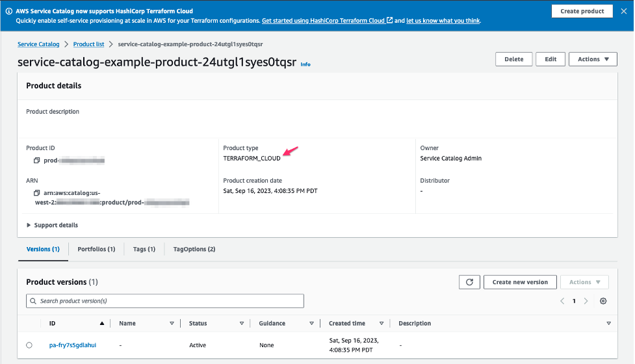Sort by ID column ascending arrow

[x=101, y=323]
